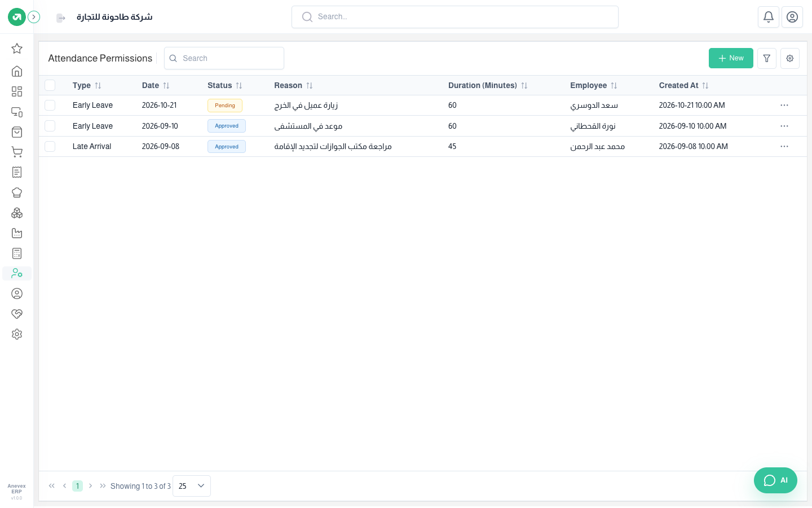Open the factory icon in sidebar
The image size is (812, 508).
(x=17, y=233)
